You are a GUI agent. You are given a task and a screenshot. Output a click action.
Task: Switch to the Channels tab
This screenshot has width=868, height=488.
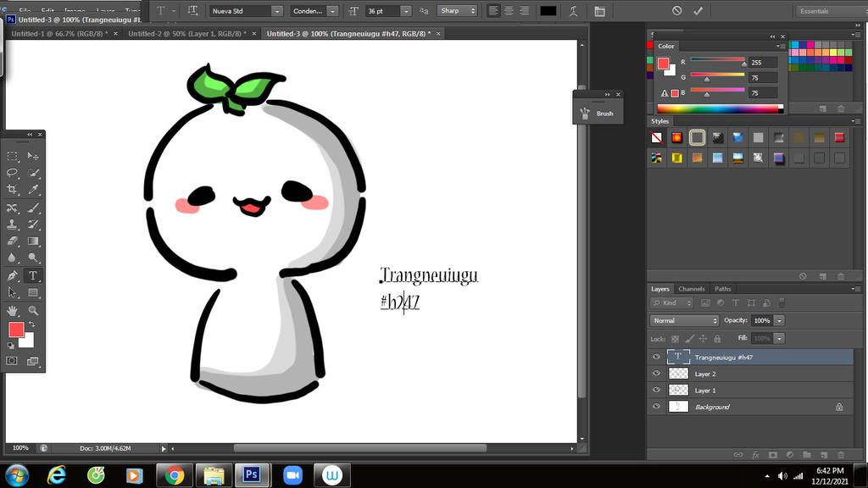pos(692,289)
